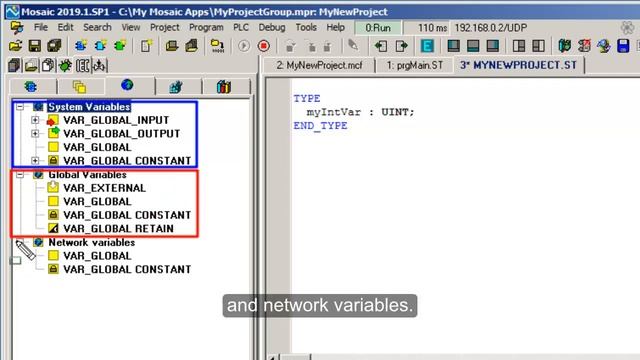This screenshot has height=360, width=640.
Task: Select VAR_GLOBAL CONSTANT under Network variables
Action: 127,269
